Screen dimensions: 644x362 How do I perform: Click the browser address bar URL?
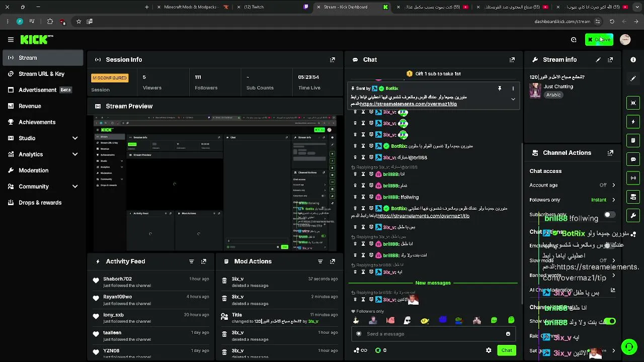click(x=562, y=22)
